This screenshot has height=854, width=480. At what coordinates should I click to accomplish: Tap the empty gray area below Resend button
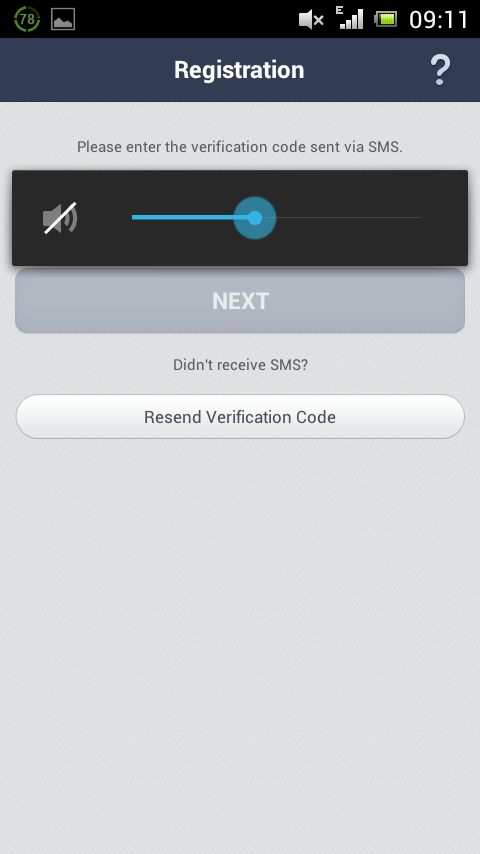(240, 643)
